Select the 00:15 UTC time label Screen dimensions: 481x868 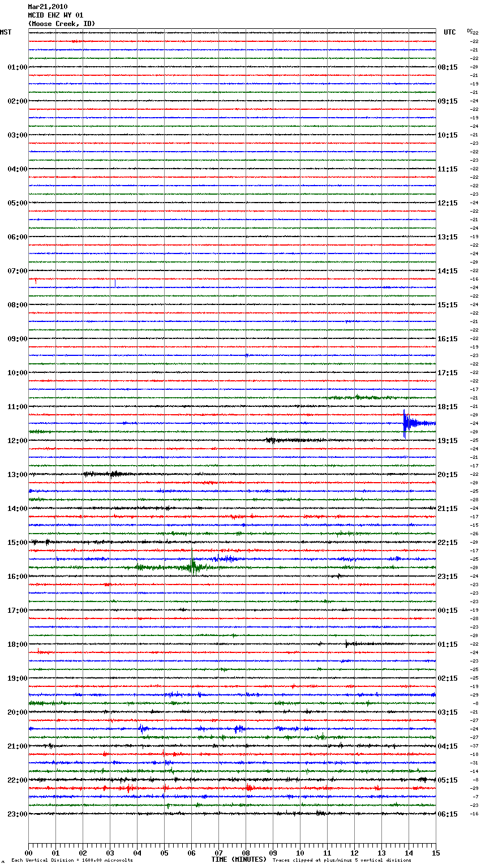coord(448,611)
